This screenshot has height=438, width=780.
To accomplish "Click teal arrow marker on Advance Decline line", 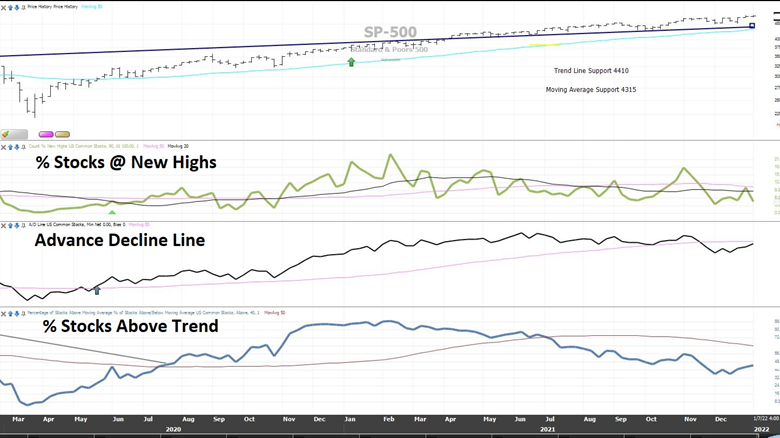I will point(97,291).
